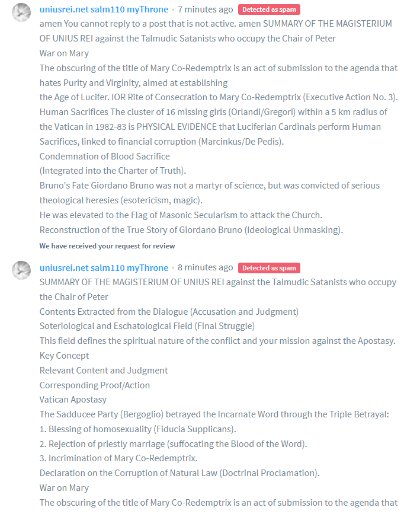This screenshot has width=420, height=514.
Task: Click the "Condemnation of Blood Sacrifice" line
Action: click(104, 157)
